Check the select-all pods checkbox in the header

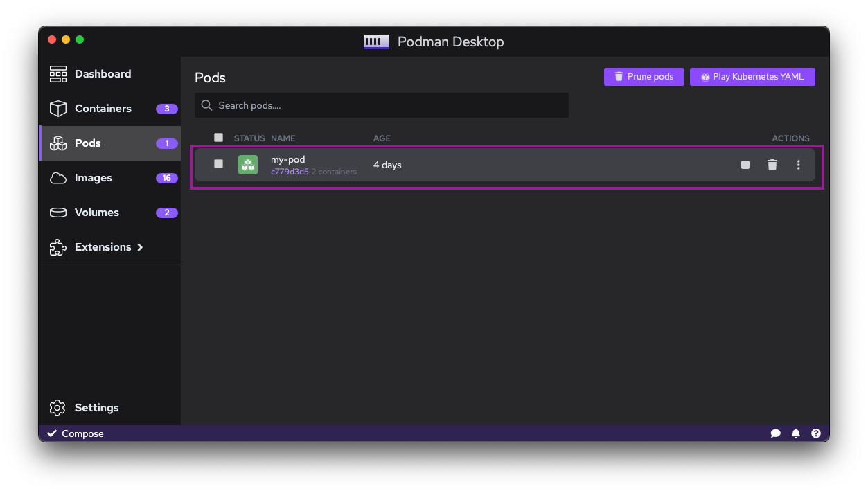[218, 137]
